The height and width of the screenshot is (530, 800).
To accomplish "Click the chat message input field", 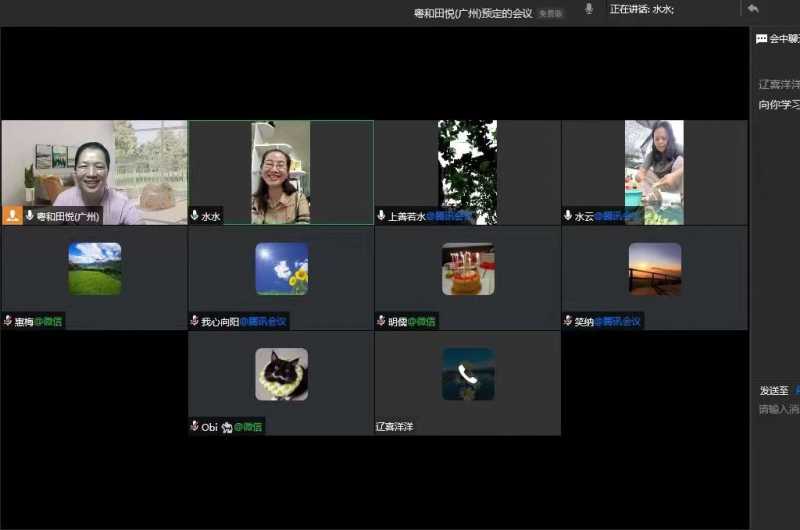I will pyautogui.click(x=778, y=409).
